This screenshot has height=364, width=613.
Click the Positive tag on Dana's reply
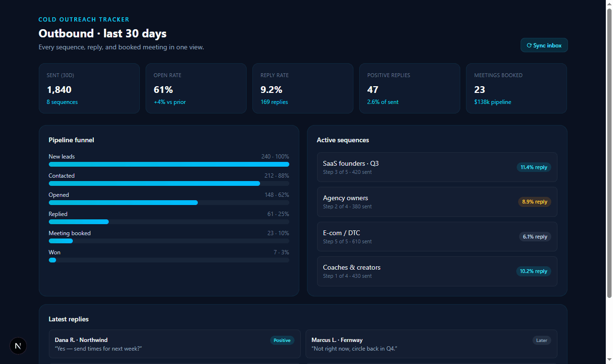point(282,341)
